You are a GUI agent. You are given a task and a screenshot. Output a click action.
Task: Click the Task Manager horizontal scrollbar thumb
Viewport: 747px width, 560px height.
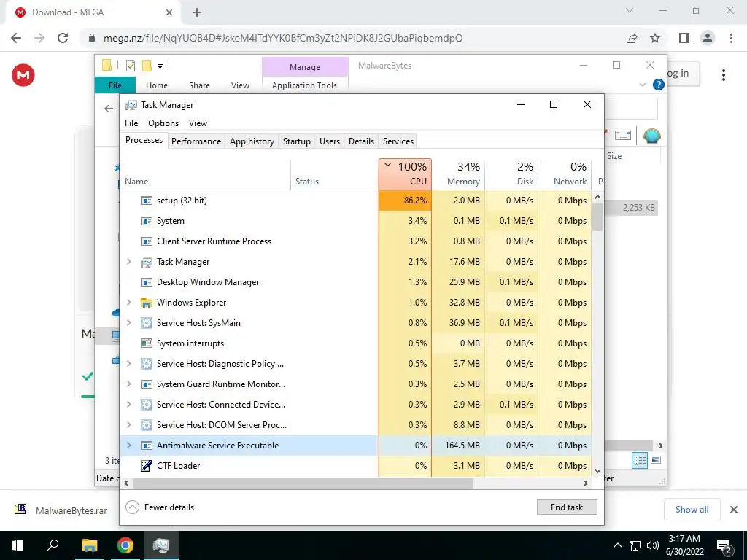(303, 483)
